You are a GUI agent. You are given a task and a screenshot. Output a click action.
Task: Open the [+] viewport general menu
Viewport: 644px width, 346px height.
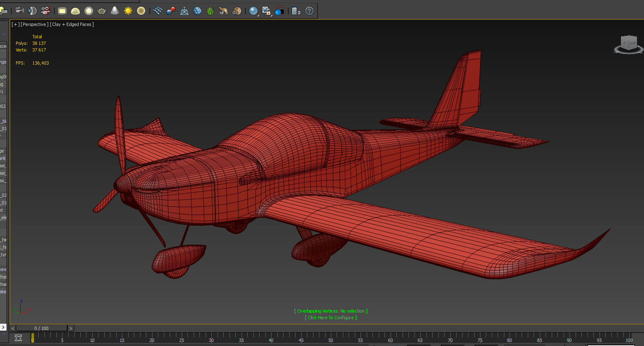tap(16, 24)
